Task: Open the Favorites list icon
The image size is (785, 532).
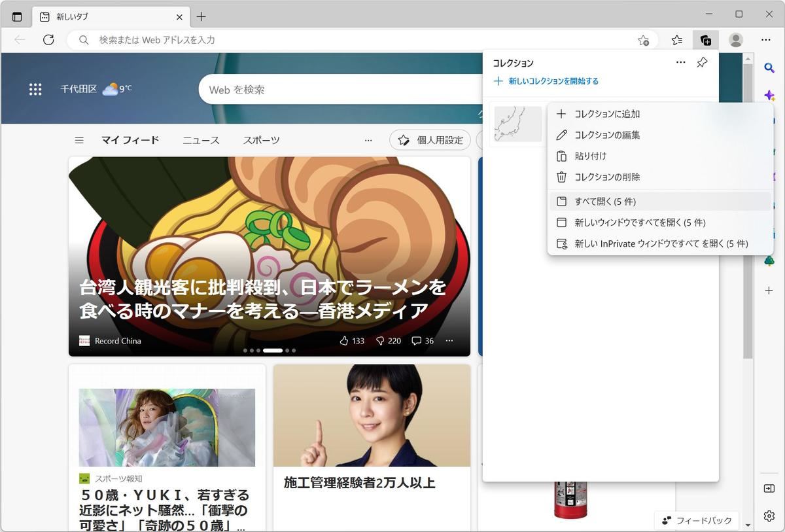Action: pos(677,40)
